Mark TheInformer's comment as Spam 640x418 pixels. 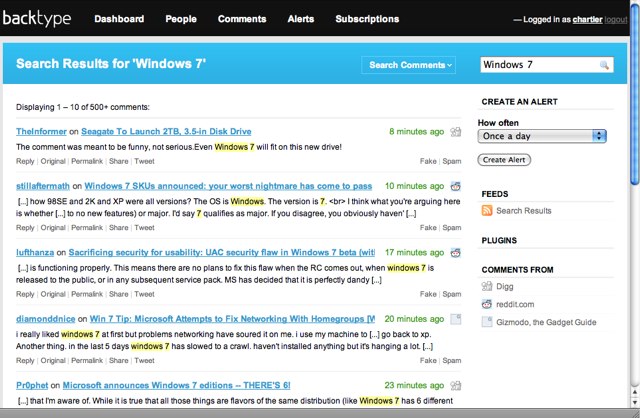[x=452, y=161]
